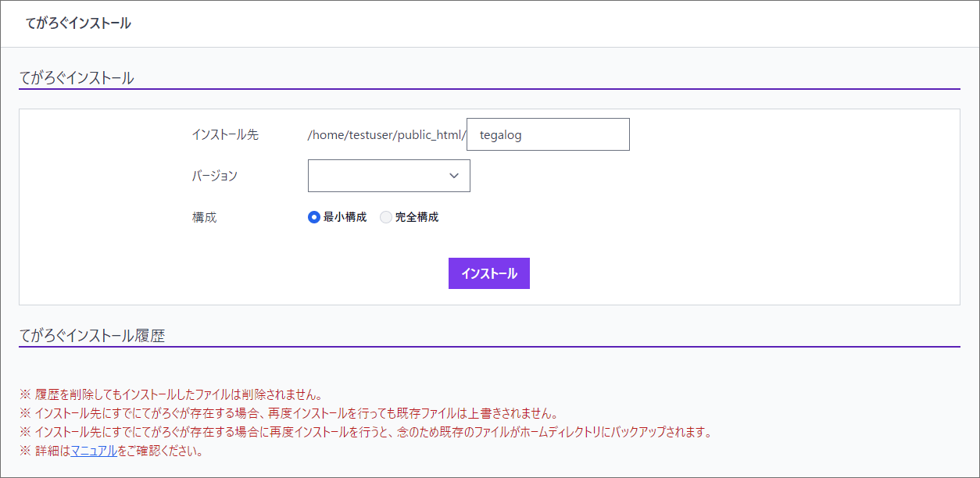Open the マニュアル link
Screen dimensions: 980x478
point(94,451)
